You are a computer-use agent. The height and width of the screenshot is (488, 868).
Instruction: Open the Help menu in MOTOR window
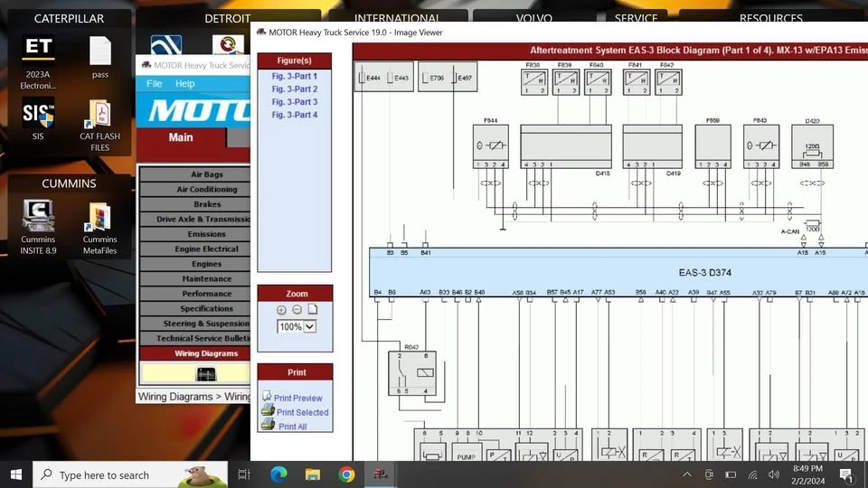coord(184,83)
